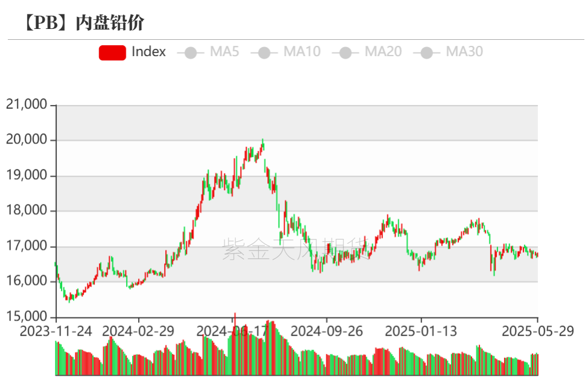Click the 21,000 y-axis label

click(27, 104)
